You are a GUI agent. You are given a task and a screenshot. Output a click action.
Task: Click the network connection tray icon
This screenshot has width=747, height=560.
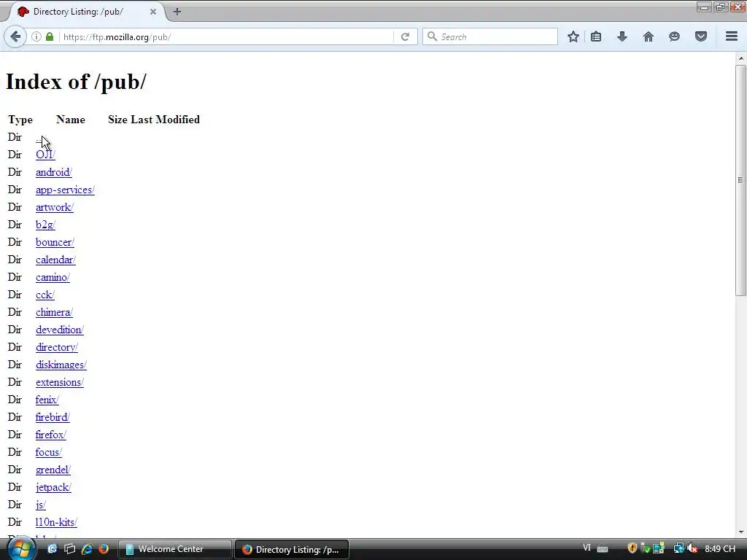point(679,548)
